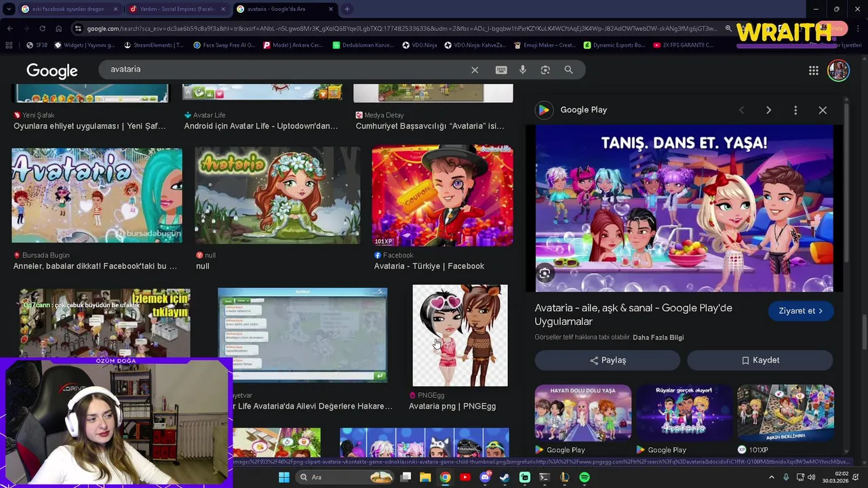Open YouTube app from taskbar
This screenshot has width=868, height=488.
(465, 477)
